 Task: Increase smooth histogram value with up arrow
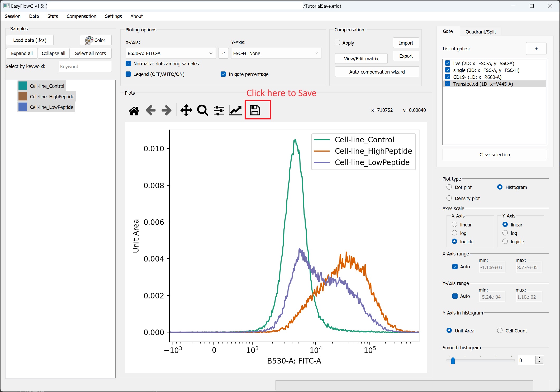[539, 358]
